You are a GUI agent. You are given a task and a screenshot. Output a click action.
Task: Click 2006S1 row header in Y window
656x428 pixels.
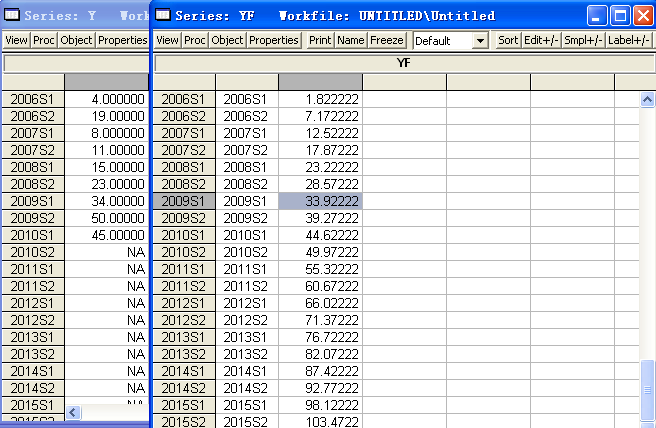[x=33, y=99]
